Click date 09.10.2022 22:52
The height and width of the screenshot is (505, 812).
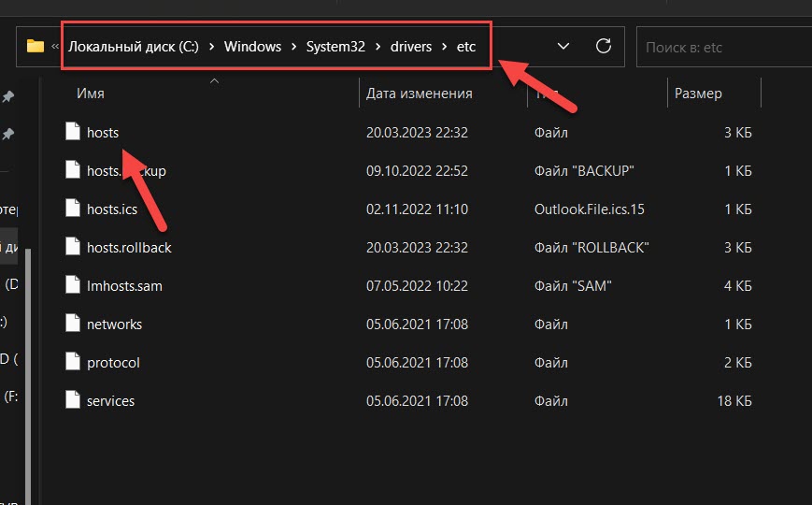[417, 171]
